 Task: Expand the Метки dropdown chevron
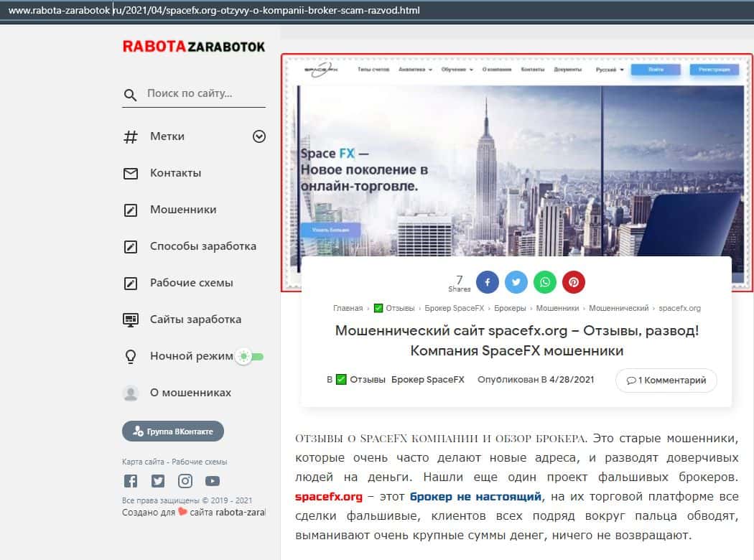[x=259, y=136]
